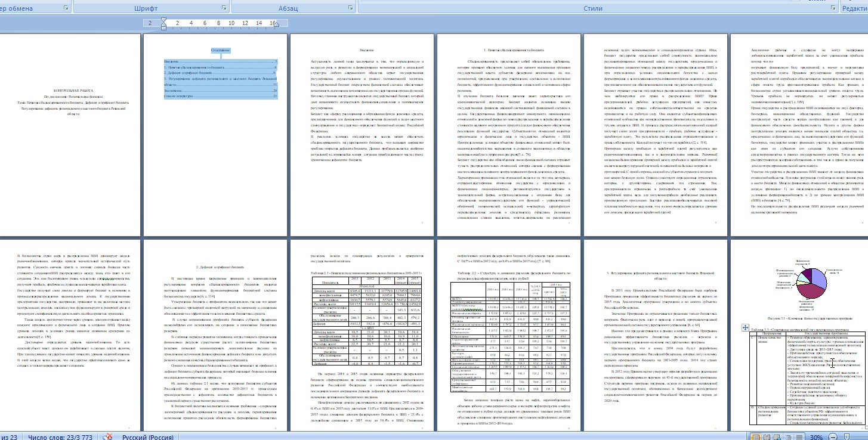
Task: Click the first-line indent marker on ruler
Action: (x=164, y=20)
